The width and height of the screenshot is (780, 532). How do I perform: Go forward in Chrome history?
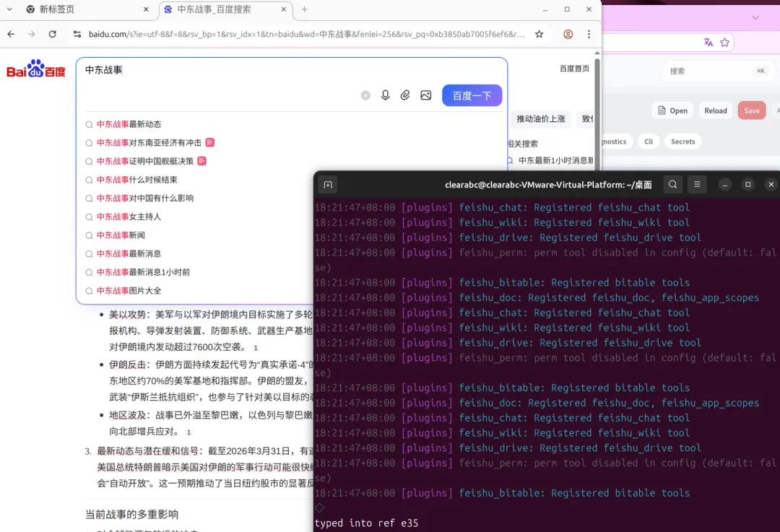pyautogui.click(x=31, y=35)
